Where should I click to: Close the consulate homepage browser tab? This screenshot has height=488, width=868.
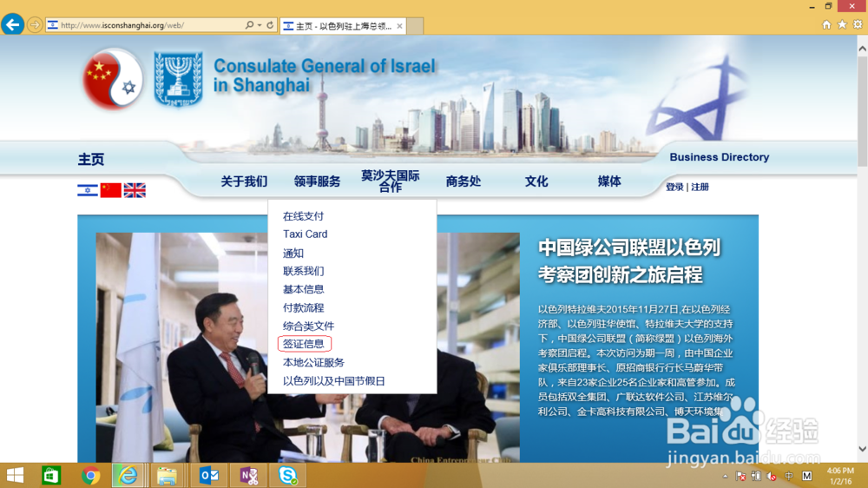(x=399, y=26)
